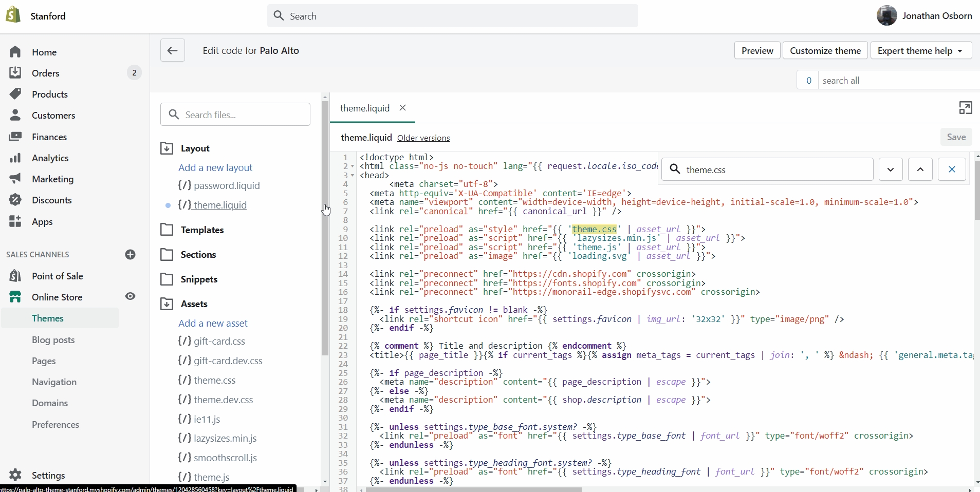Open Settings from the gear icon
Image resolution: width=980 pixels, height=492 pixels.
point(16,475)
